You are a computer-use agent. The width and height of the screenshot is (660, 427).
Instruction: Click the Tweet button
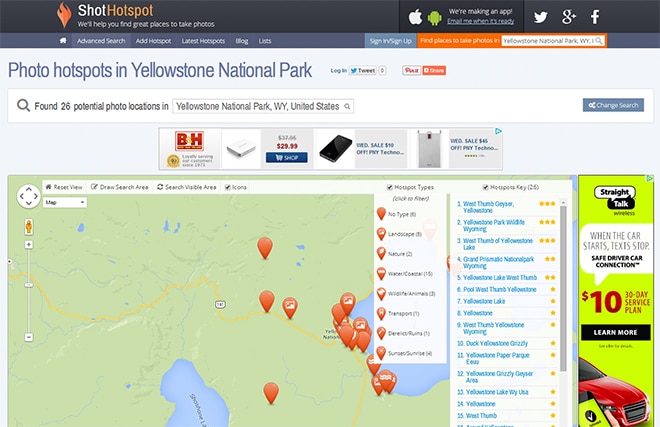tap(362, 70)
